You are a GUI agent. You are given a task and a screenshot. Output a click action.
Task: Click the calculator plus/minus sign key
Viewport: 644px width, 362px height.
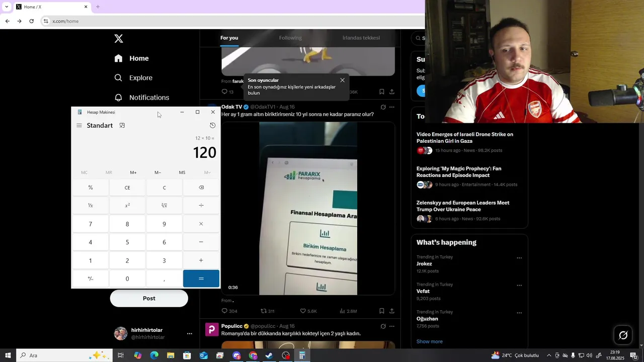pyautogui.click(x=91, y=279)
